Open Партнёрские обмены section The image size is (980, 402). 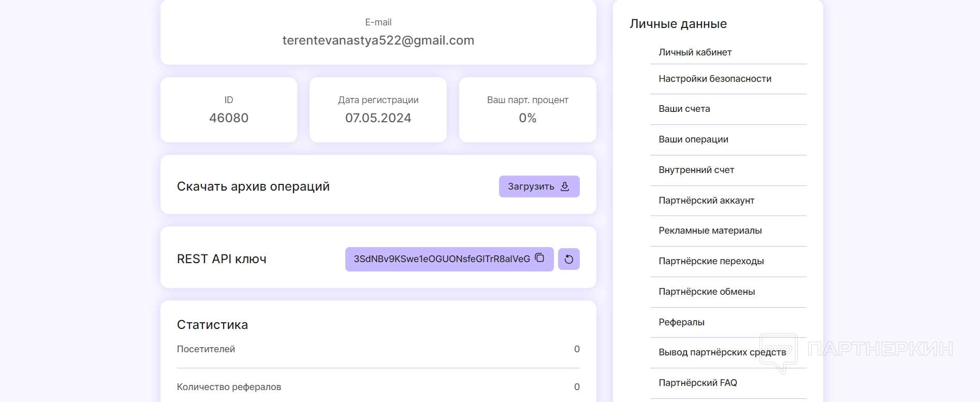coord(707,292)
